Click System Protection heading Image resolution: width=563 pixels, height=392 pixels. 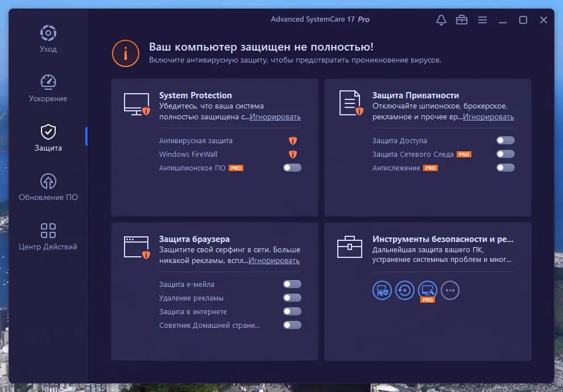(196, 95)
